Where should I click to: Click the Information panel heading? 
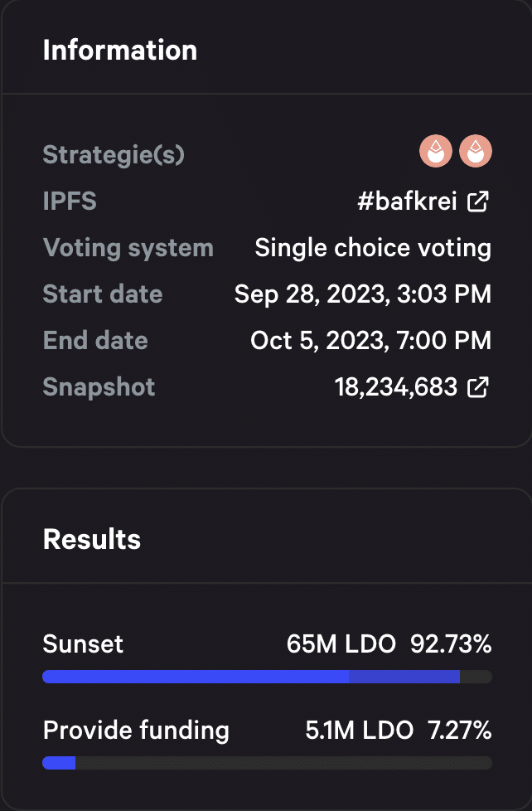120,51
